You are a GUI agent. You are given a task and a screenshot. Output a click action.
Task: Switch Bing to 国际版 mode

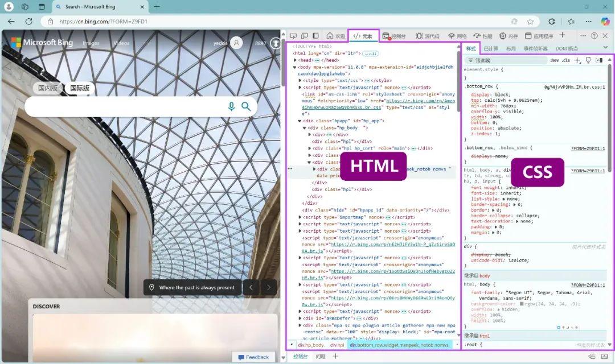pos(80,88)
